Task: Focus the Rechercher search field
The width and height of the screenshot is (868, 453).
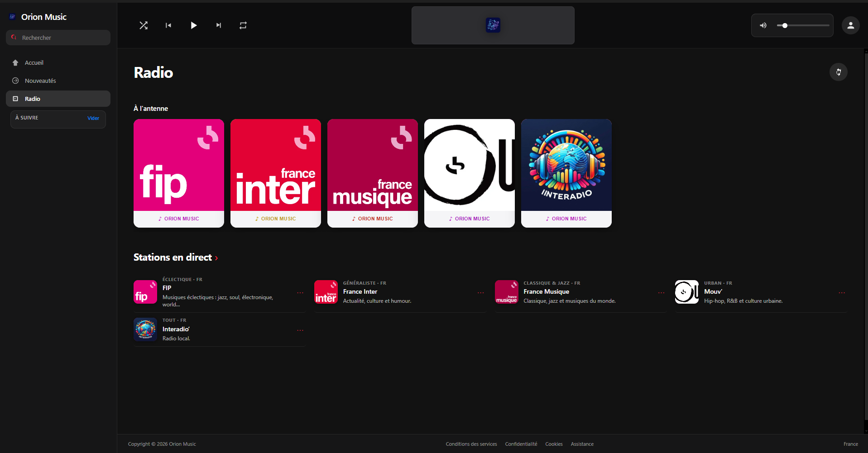Action: 58,38
